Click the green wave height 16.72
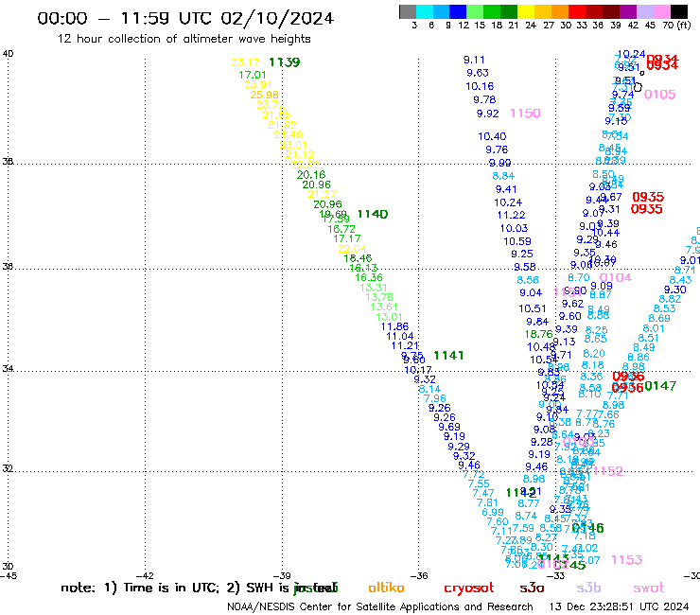 pos(341,229)
